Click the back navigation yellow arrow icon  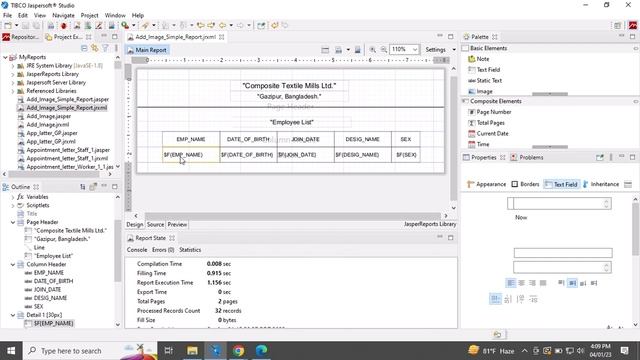tap(222, 25)
